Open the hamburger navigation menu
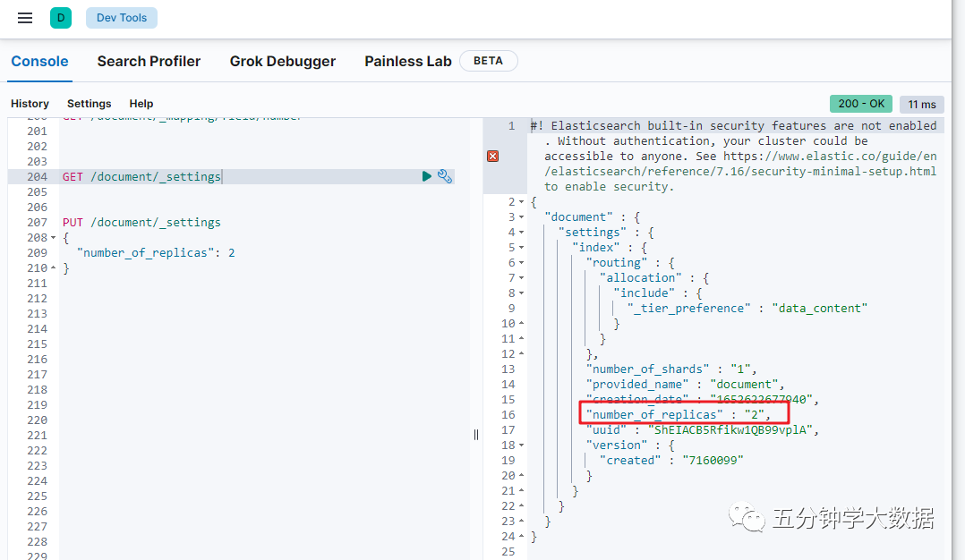The height and width of the screenshot is (560, 965). (25, 18)
